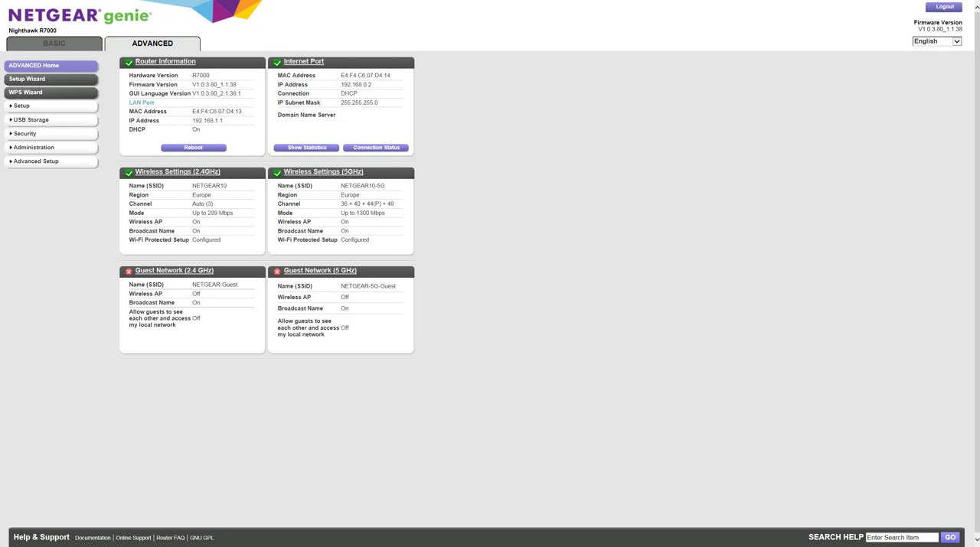This screenshot has width=980, height=547.
Task: Click the 36 + 40 + 44(P) + 48 channel value
Action: [367, 204]
